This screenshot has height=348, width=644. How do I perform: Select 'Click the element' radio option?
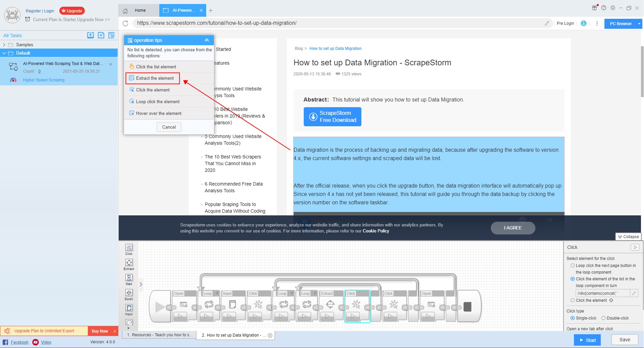click(x=573, y=300)
